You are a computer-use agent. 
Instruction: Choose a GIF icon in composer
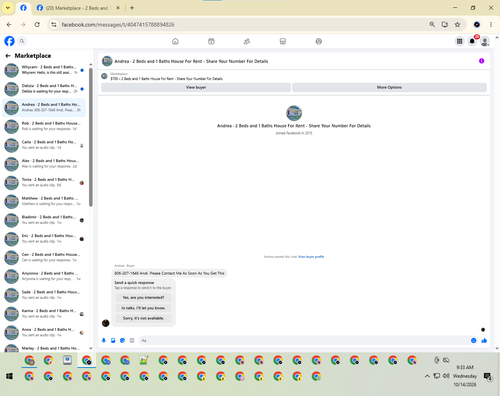132,340
